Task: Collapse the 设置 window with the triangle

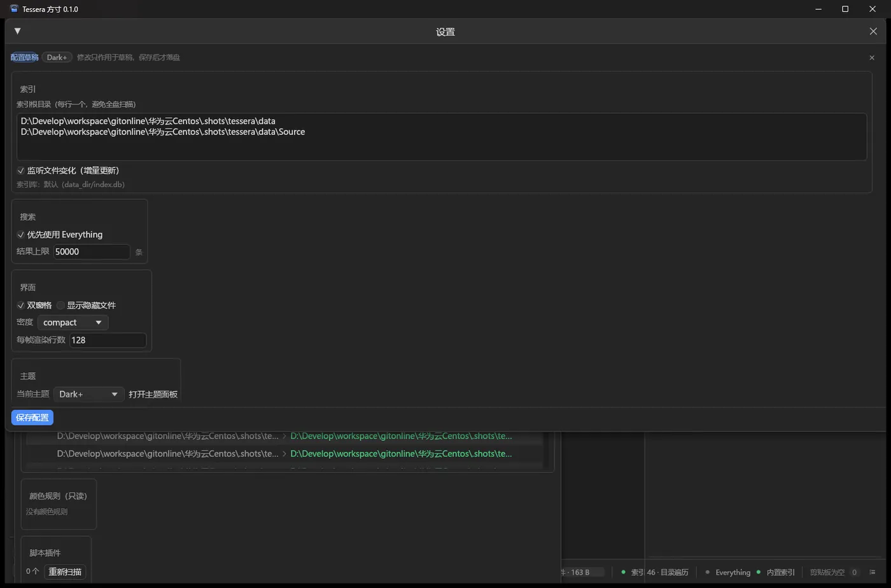Action: [17, 31]
